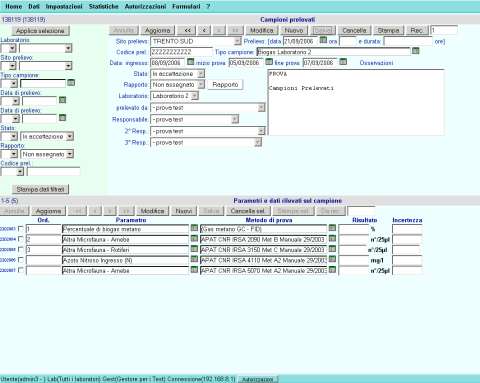Image resolution: width=480 pixels, height=383 pixels.
Task: Tick the checkbox on parameter row 1
Action: [21, 229]
